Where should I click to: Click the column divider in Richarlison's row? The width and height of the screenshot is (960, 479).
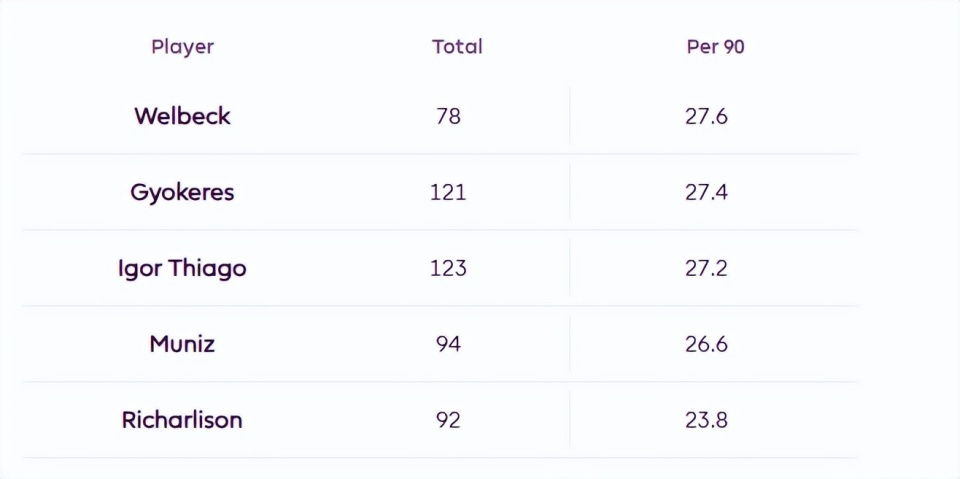coord(570,420)
